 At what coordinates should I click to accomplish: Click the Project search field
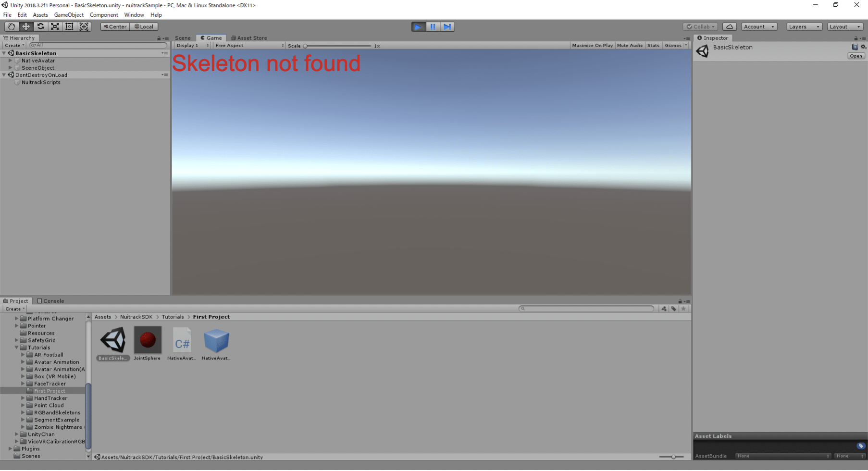586,309
